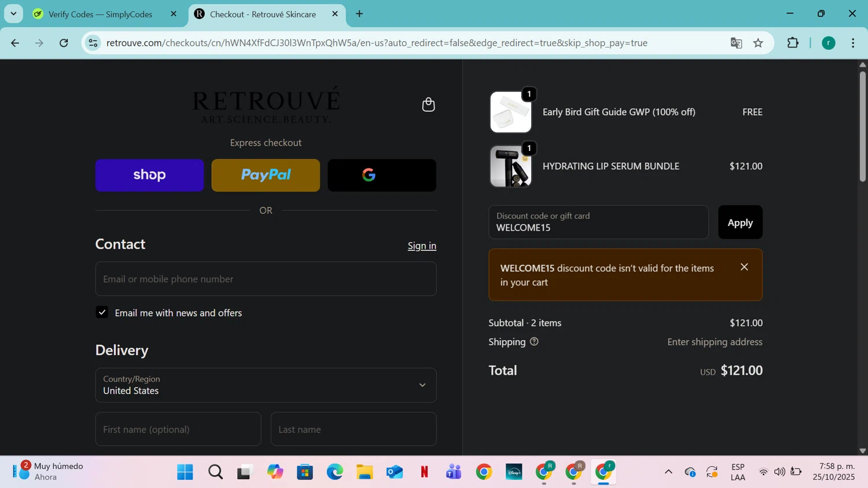The height and width of the screenshot is (488, 868).
Task: Go forward in browser history
Action: pos(39,43)
